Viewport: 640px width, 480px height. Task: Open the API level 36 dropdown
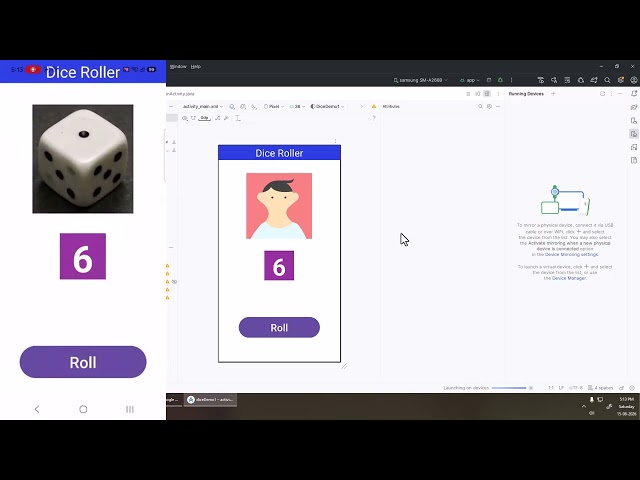click(298, 107)
